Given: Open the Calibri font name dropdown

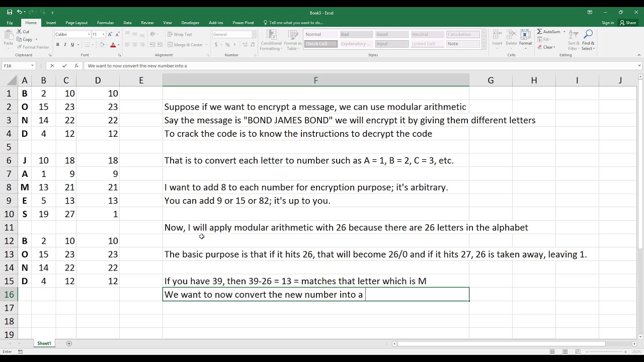Looking at the screenshot, I should coord(89,34).
